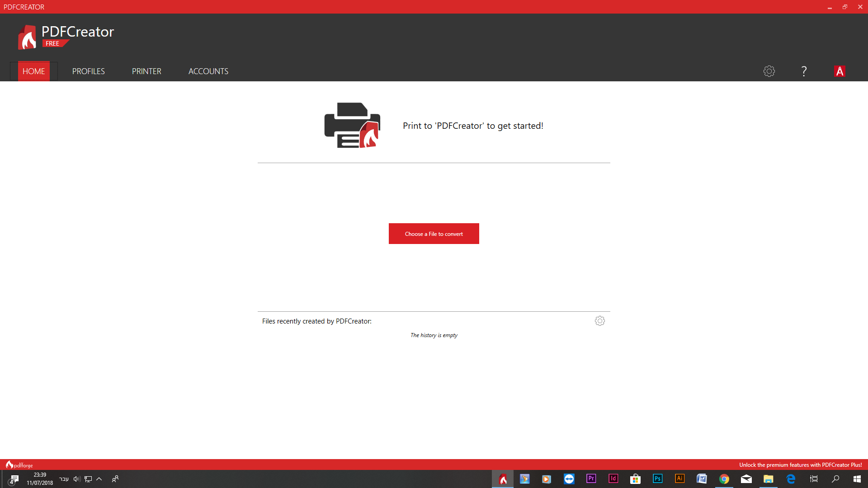Open the clock showing 23:39

click(40, 479)
